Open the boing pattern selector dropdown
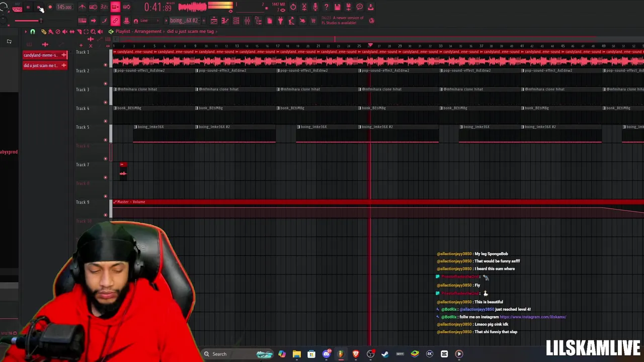Viewport: 644px width, 362px height. point(184,21)
